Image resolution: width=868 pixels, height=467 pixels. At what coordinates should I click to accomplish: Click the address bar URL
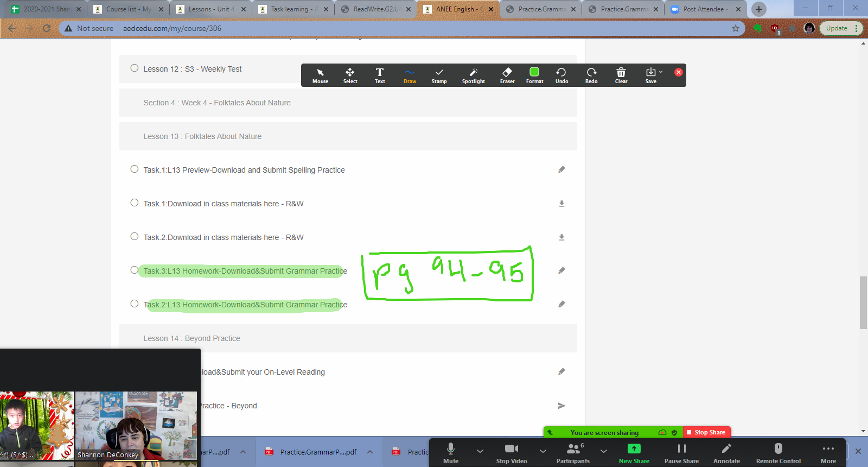point(172,28)
